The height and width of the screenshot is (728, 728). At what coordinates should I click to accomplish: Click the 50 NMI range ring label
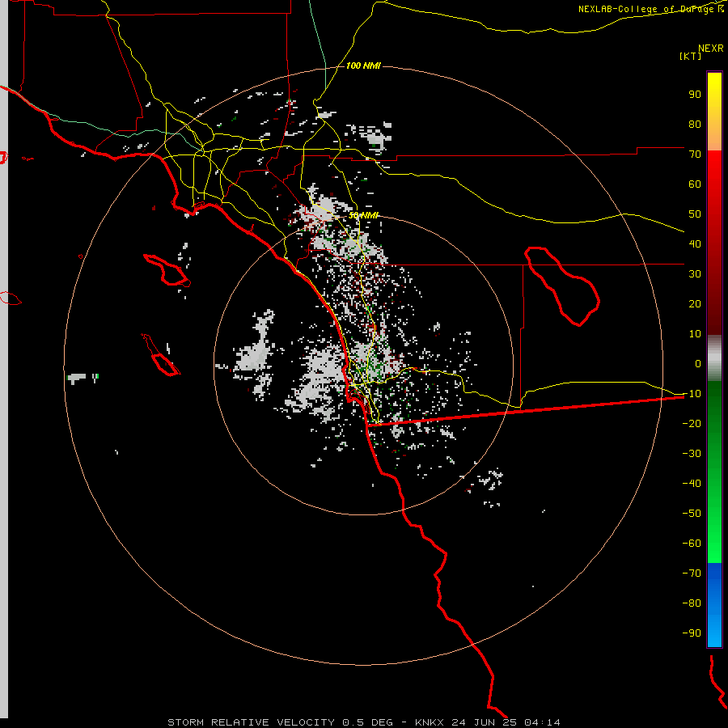pyautogui.click(x=363, y=215)
